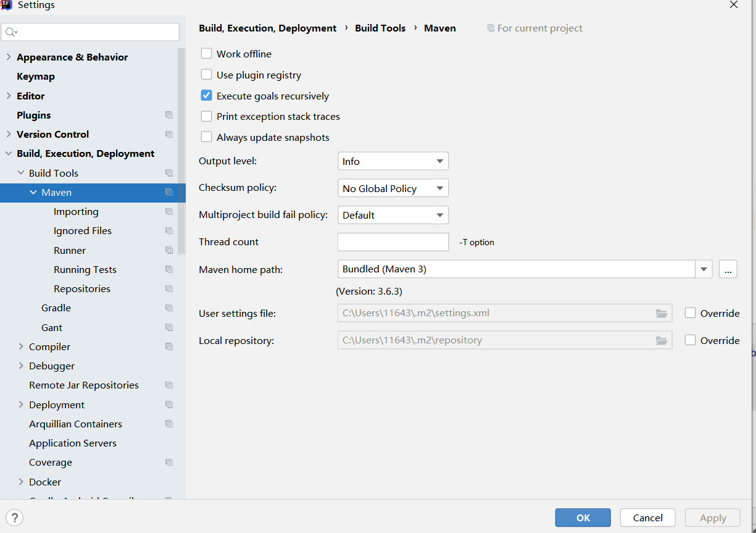The height and width of the screenshot is (533, 756).
Task: Navigate to Build Tools via breadcrumb
Action: [x=380, y=28]
